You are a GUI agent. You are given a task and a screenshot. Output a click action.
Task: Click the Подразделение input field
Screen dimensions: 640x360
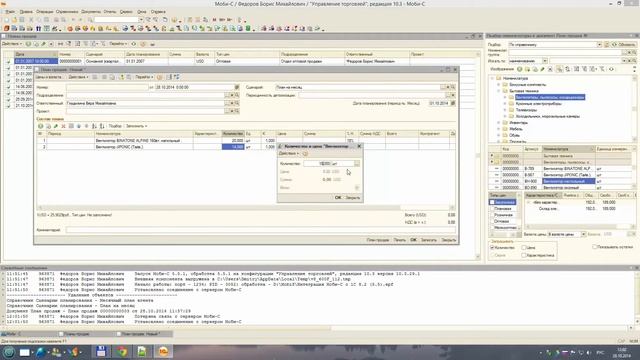[145, 95]
